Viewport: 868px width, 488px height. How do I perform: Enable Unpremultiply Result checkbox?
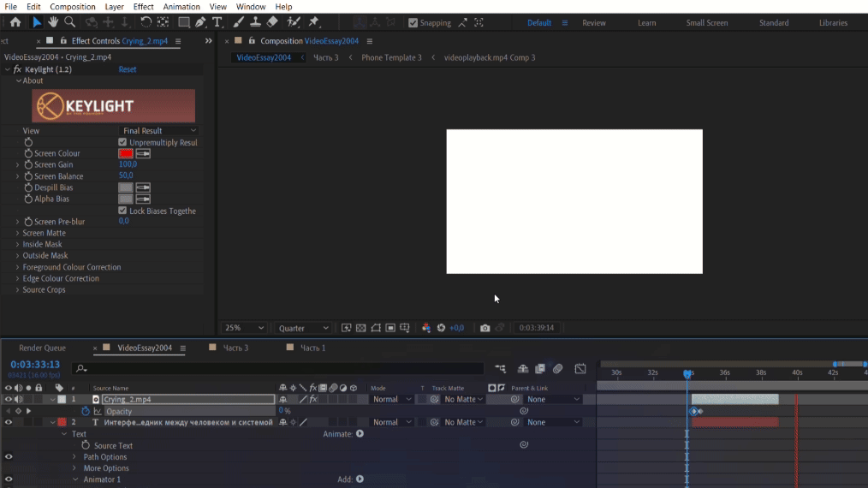point(122,142)
